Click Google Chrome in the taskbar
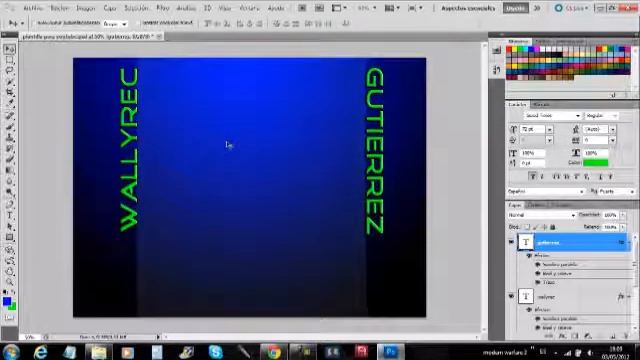640x360 pixels. pyautogui.click(x=273, y=351)
